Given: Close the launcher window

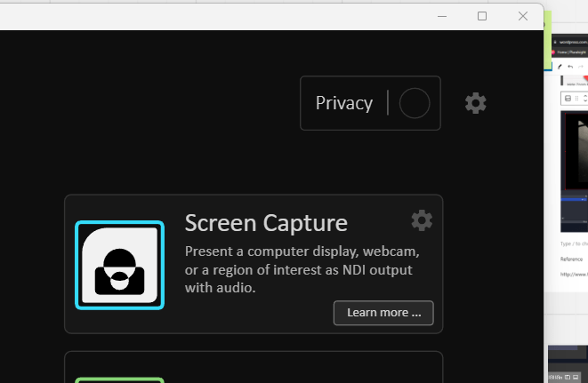Looking at the screenshot, I should (523, 16).
